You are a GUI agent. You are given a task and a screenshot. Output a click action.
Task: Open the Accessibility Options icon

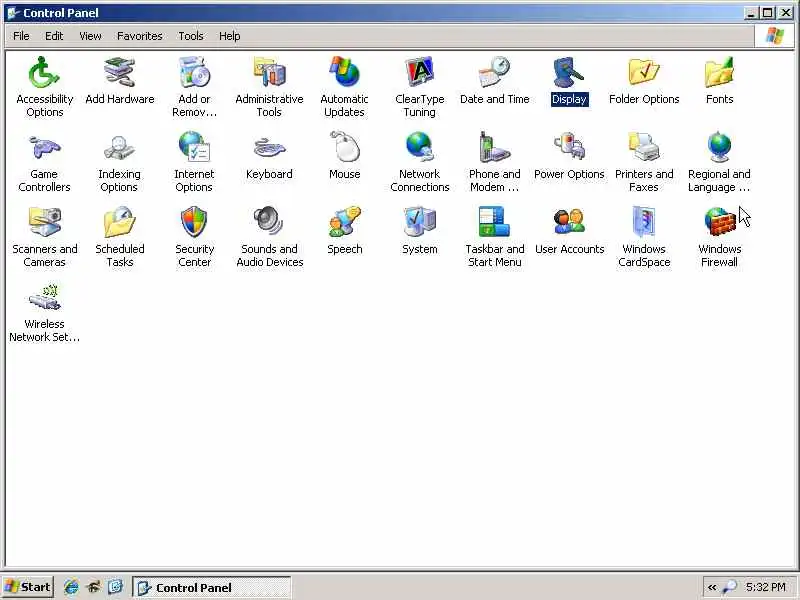point(44,72)
